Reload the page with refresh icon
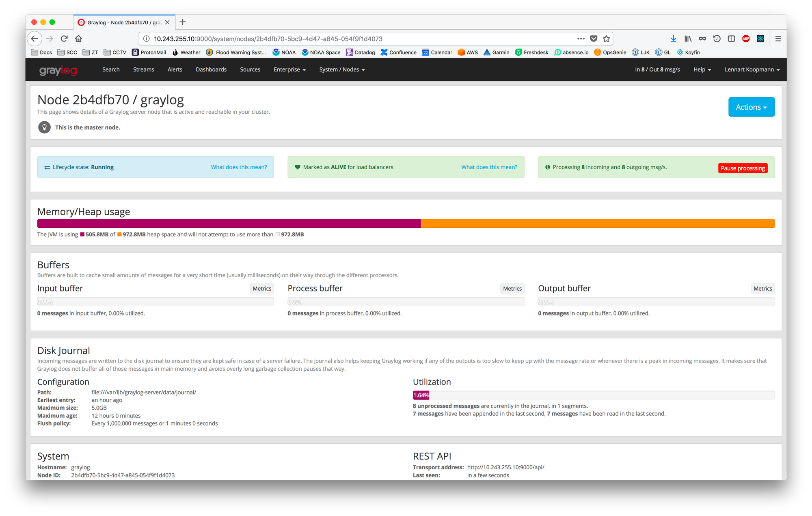 click(64, 39)
